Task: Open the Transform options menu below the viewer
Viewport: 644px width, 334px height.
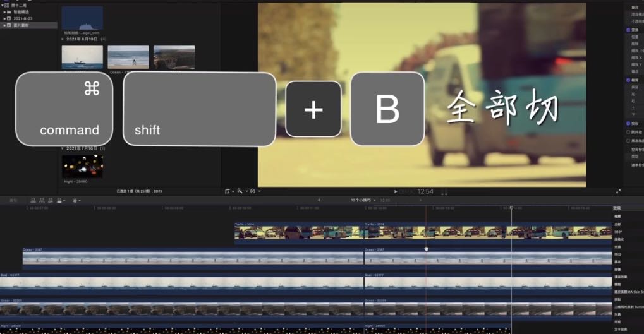Action: (x=229, y=191)
